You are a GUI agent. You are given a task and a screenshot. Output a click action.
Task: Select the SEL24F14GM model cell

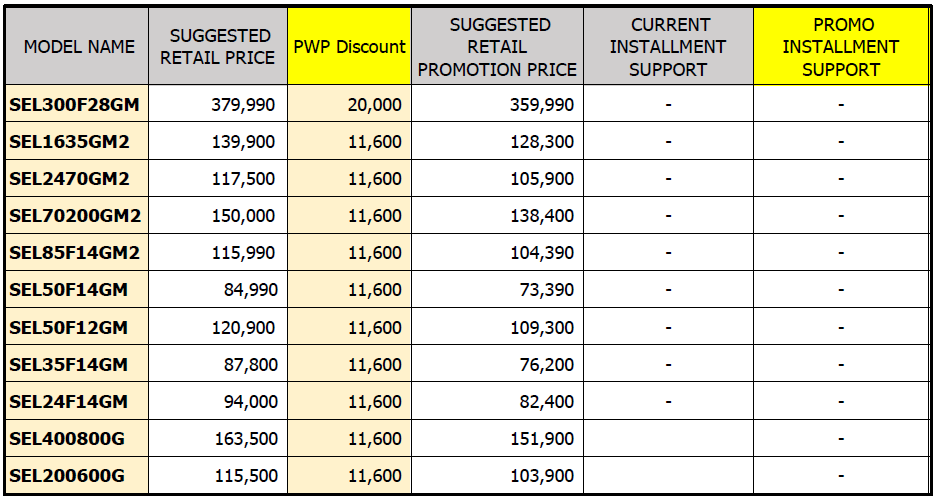(x=68, y=401)
